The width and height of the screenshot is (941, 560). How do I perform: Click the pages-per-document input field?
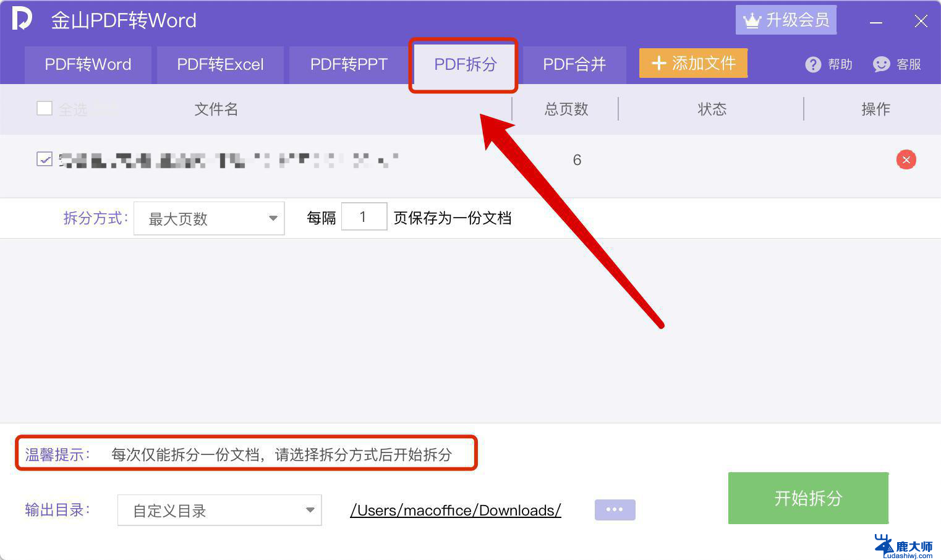click(x=364, y=217)
